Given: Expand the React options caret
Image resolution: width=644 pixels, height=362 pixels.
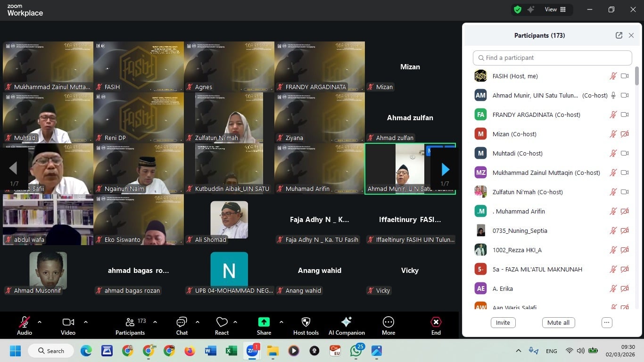Looking at the screenshot, I should click(235, 322).
